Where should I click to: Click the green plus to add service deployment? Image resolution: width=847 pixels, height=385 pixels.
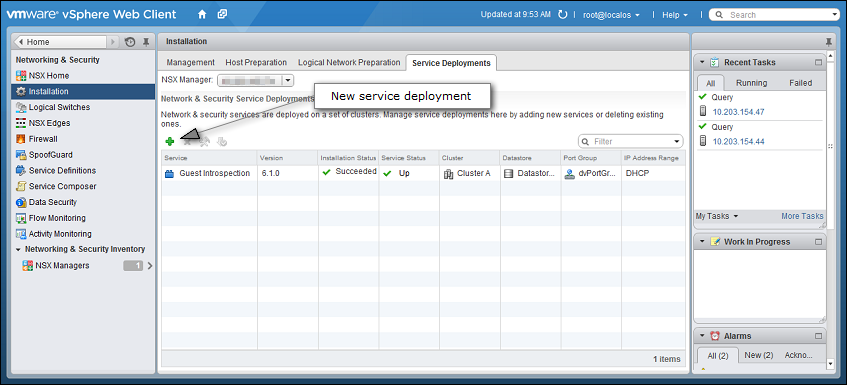point(170,141)
